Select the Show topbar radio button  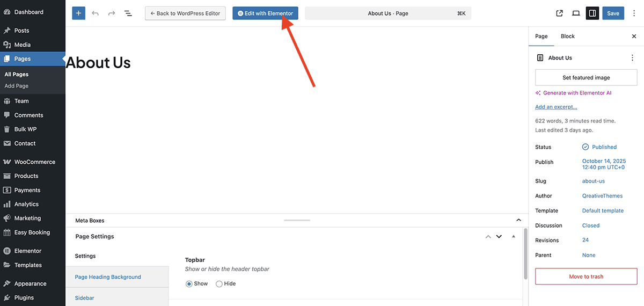click(189, 283)
